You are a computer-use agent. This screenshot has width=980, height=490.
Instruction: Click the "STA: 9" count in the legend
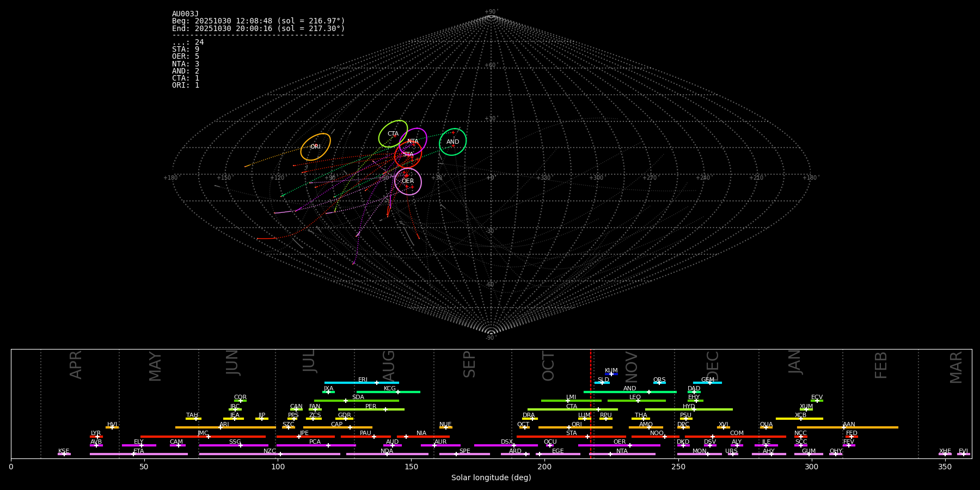(x=186, y=50)
